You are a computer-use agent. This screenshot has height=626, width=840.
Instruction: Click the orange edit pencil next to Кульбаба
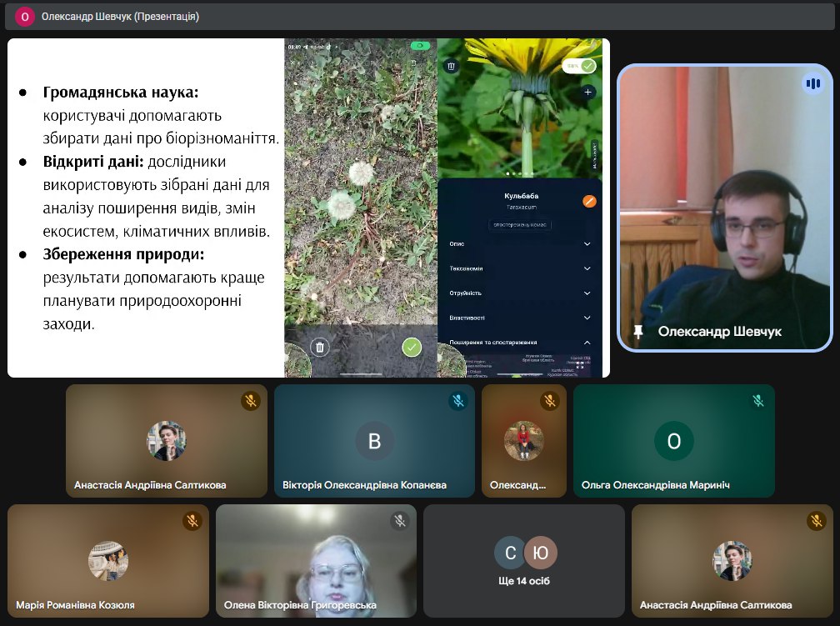[589, 201]
